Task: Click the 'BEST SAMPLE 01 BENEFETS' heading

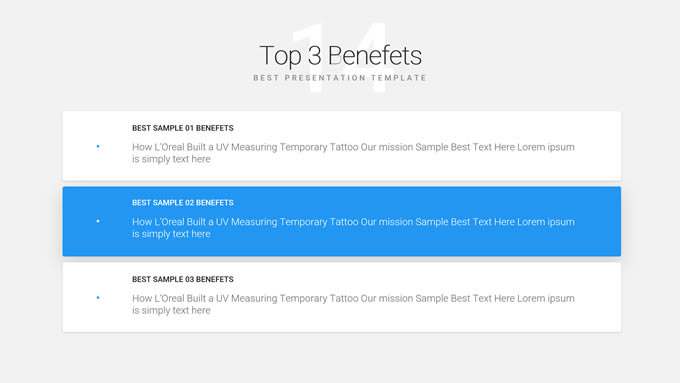Action: (183, 128)
